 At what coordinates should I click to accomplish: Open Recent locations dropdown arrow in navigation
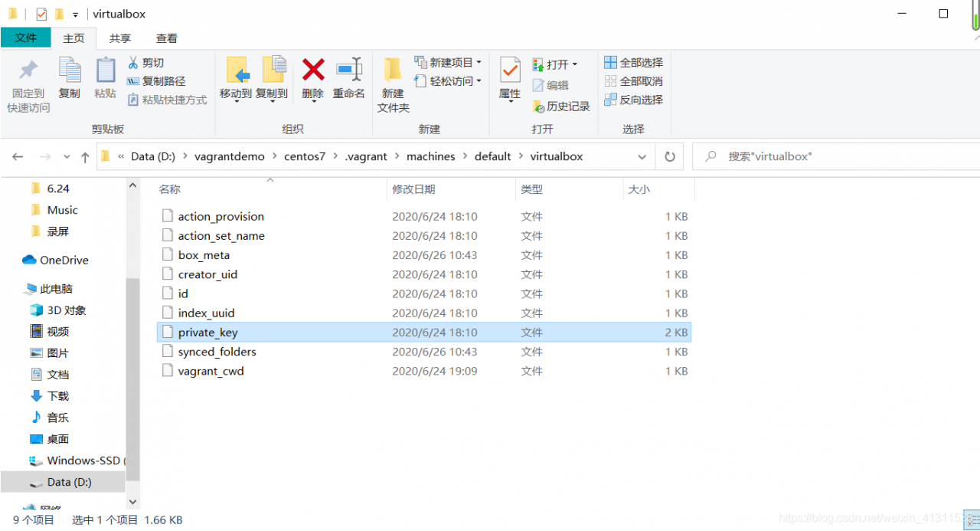67,156
